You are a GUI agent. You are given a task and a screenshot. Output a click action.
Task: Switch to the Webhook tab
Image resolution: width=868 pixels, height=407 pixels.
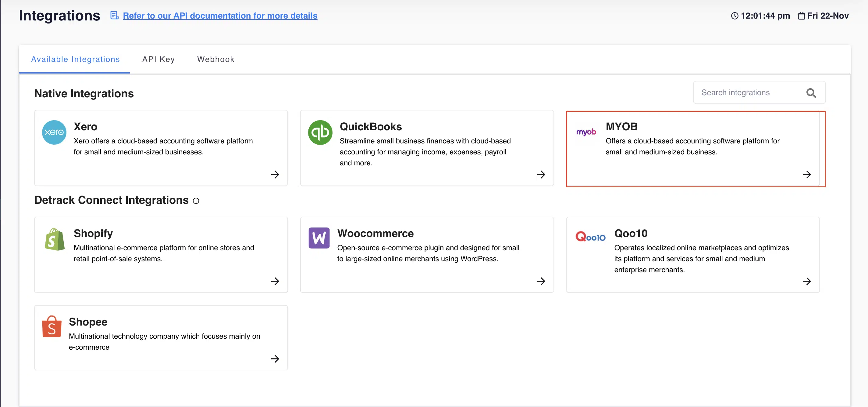click(x=215, y=59)
